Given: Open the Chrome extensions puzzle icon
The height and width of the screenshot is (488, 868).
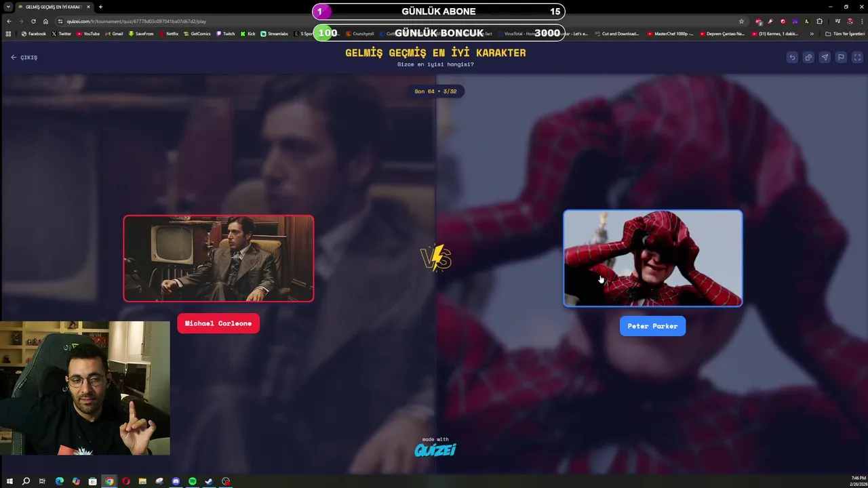Looking at the screenshot, I should pos(819,21).
